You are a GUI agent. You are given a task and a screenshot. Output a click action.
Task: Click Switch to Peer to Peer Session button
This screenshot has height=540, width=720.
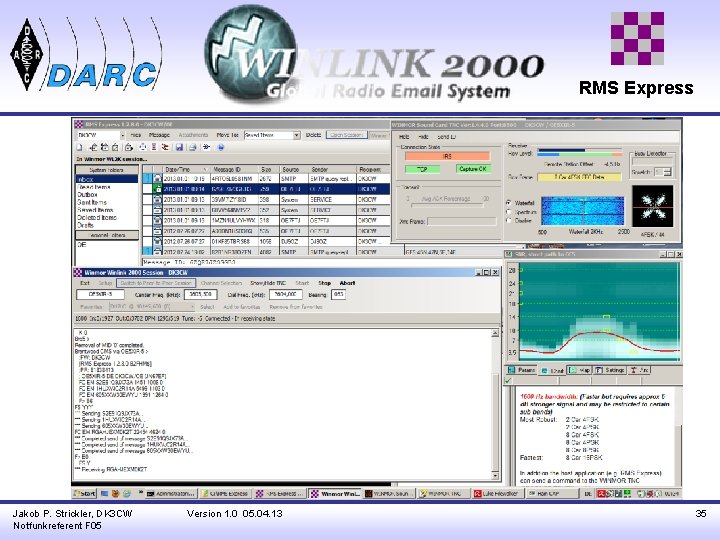pos(156,283)
